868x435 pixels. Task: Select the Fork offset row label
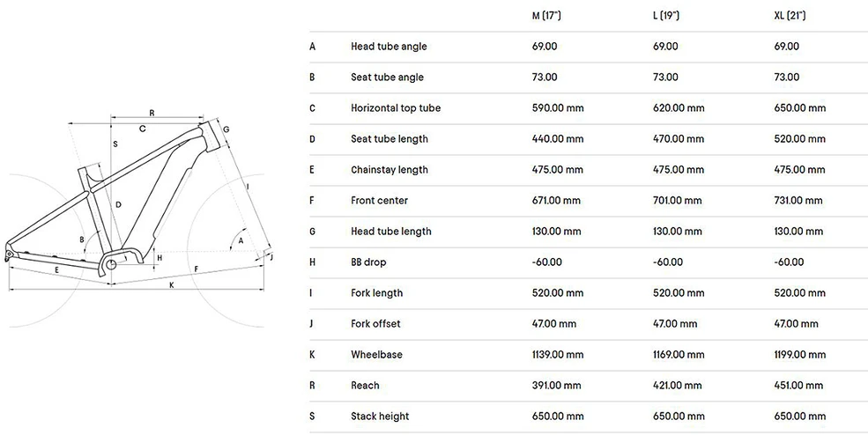click(x=375, y=324)
